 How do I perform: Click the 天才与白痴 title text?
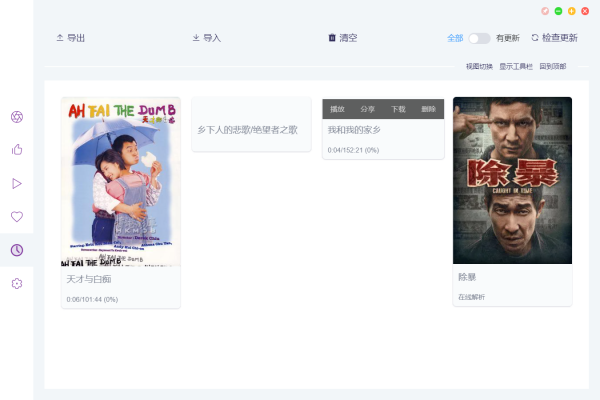pyautogui.click(x=89, y=279)
